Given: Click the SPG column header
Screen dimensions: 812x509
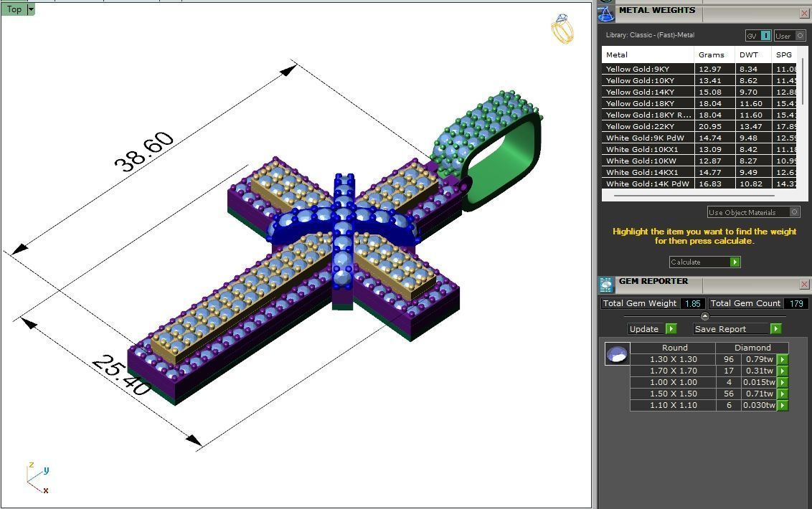Looking at the screenshot, I should [x=784, y=54].
